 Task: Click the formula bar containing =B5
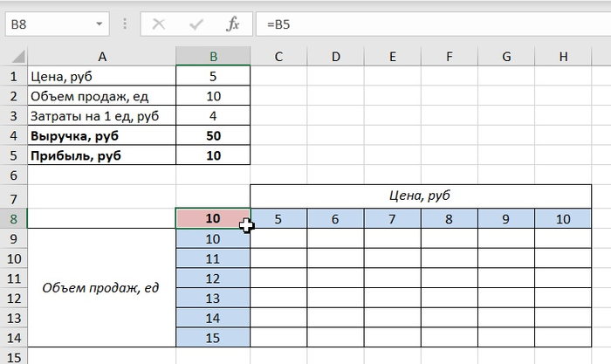[428, 24]
